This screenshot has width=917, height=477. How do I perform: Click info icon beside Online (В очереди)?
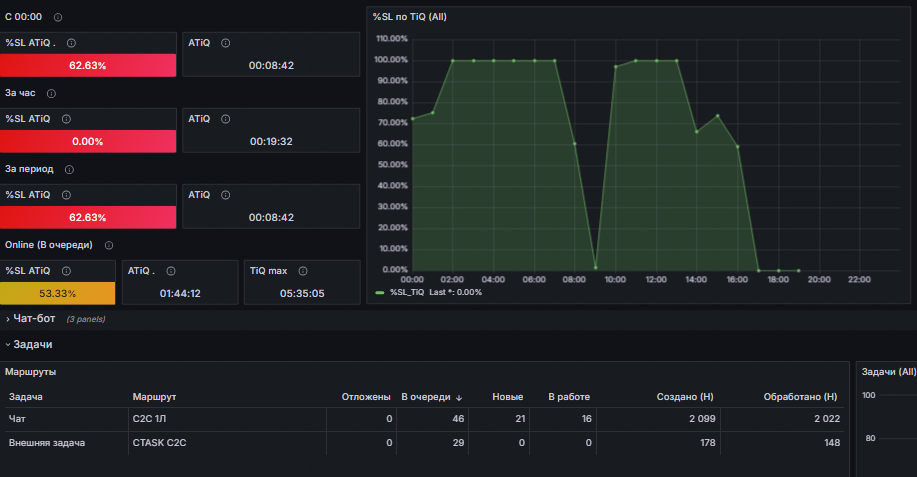109,246
